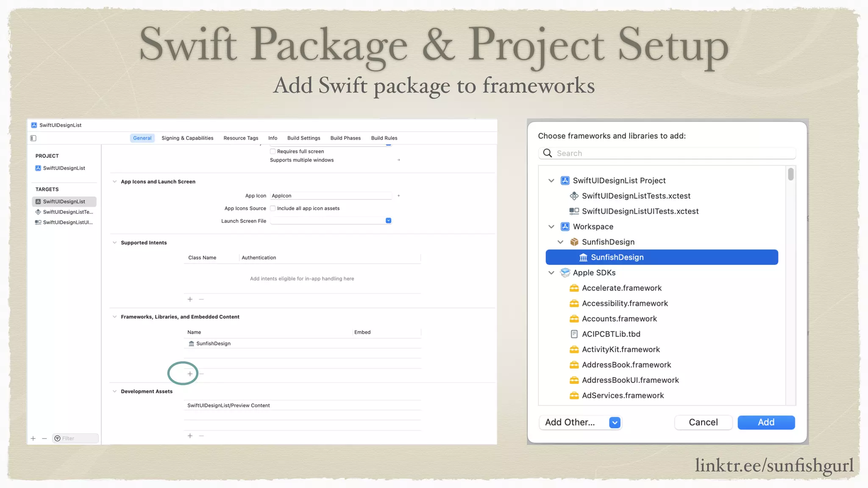Toggle the sidebar panel icon in Xcode editor
The width and height of the screenshot is (868, 488).
(33, 138)
